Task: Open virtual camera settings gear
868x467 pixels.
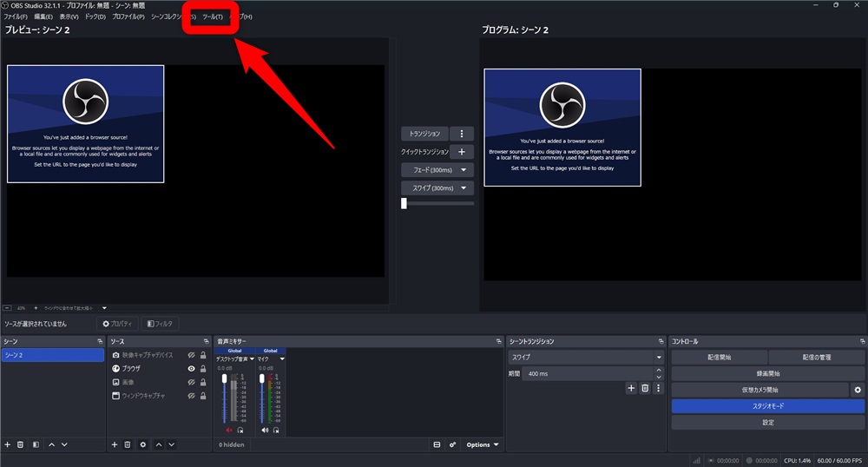Action: 858,390
